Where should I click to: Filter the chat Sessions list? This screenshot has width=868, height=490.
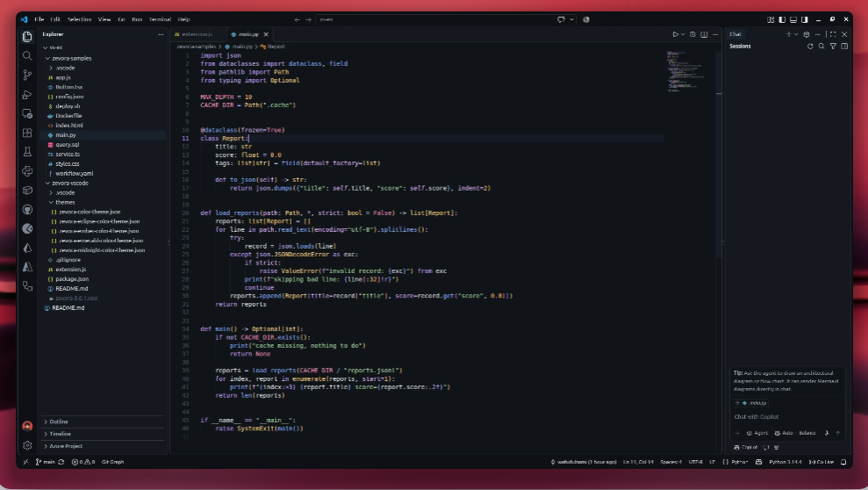point(833,47)
